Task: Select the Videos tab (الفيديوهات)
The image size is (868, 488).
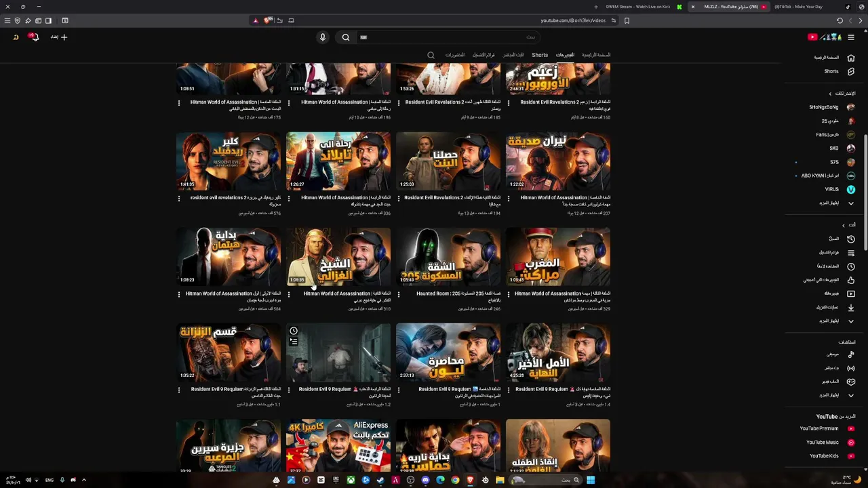Action: pyautogui.click(x=565, y=55)
